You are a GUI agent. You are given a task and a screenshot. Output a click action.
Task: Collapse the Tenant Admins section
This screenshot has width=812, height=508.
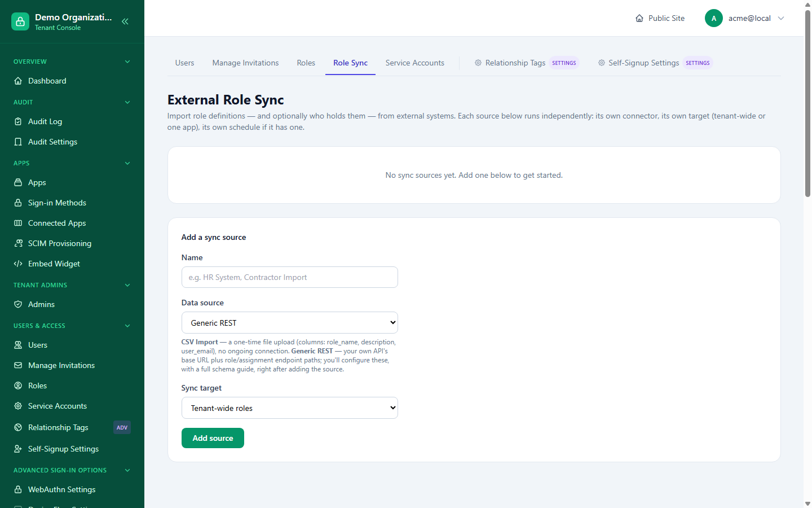click(x=127, y=285)
